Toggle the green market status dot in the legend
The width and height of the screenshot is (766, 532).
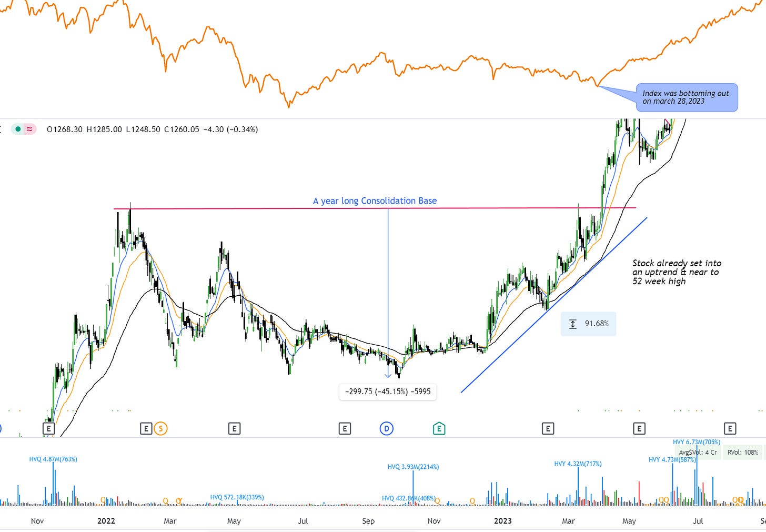pyautogui.click(x=17, y=129)
